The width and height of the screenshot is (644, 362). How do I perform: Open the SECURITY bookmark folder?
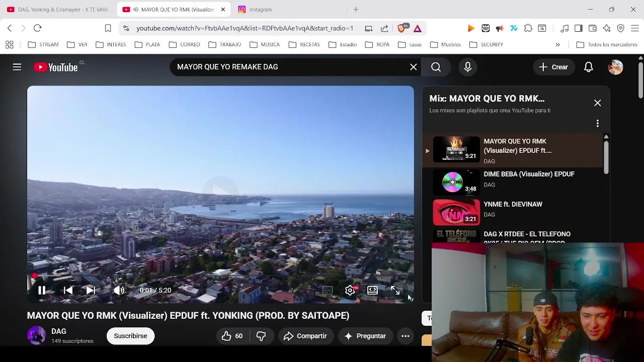486,45
